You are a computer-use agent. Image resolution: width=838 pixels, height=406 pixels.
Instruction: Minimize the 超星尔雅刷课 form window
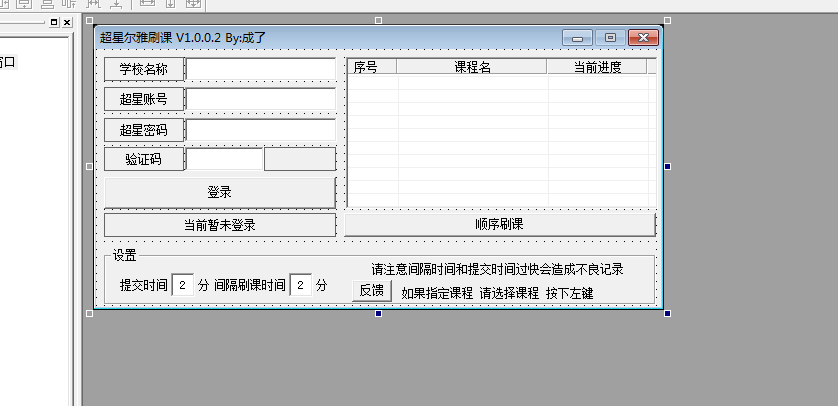point(577,38)
